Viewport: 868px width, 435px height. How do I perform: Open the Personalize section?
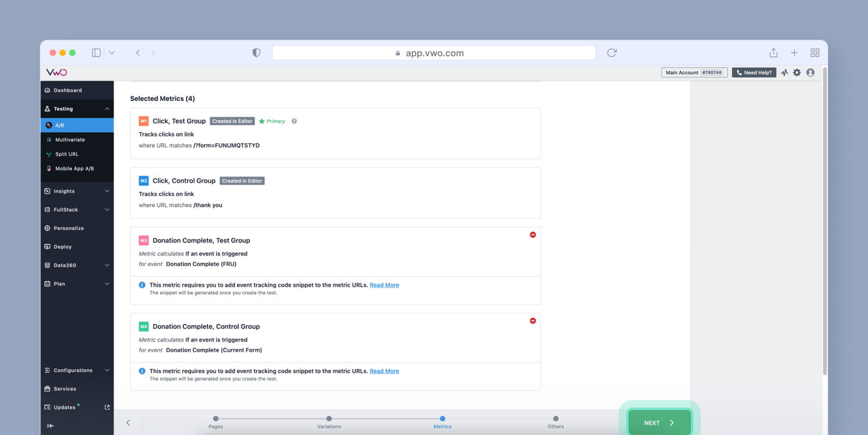(67, 228)
